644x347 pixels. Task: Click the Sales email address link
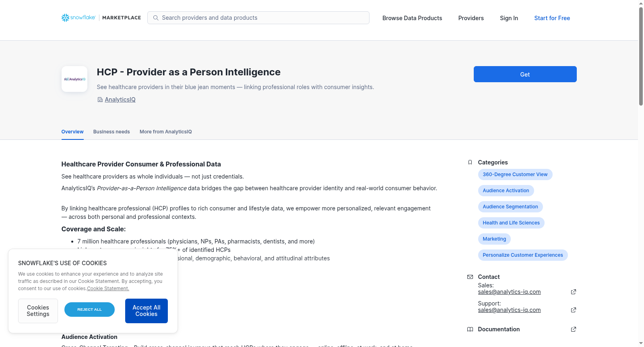tap(509, 292)
